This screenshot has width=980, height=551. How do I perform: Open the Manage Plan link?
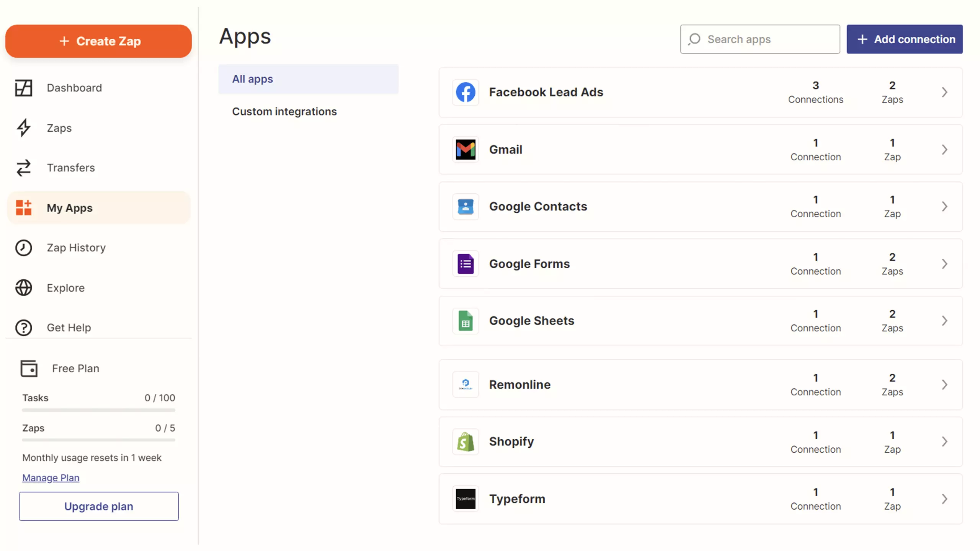point(51,478)
